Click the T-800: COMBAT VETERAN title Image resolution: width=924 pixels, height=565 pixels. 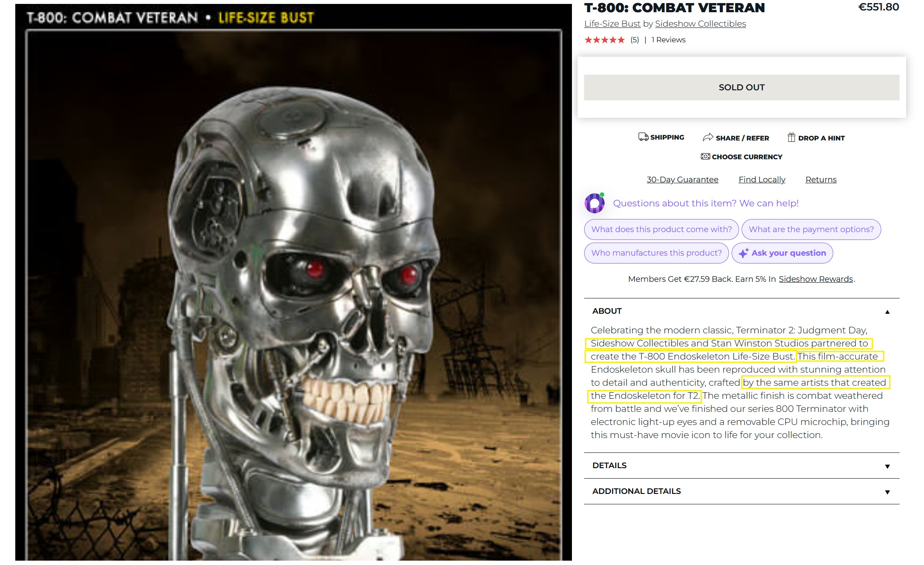click(x=674, y=8)
